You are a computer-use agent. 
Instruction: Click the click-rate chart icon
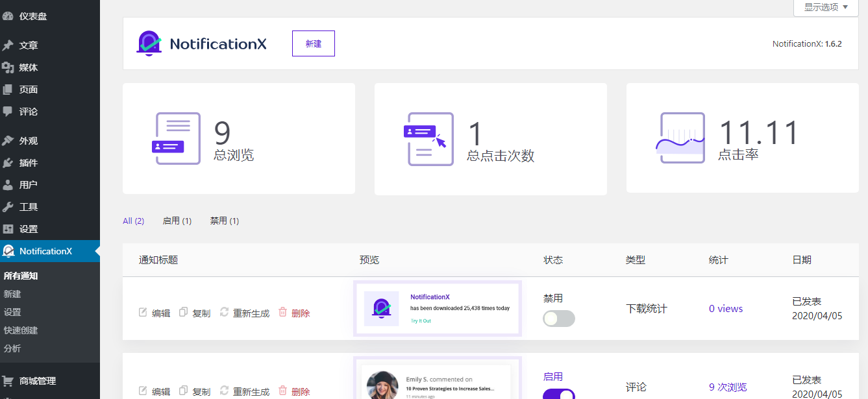point(680,138)
